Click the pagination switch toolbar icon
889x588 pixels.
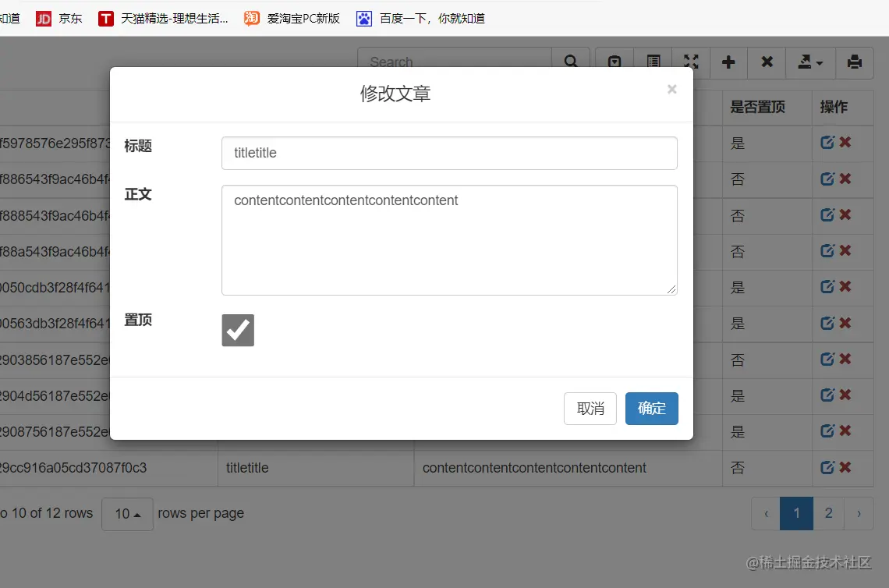615,62
